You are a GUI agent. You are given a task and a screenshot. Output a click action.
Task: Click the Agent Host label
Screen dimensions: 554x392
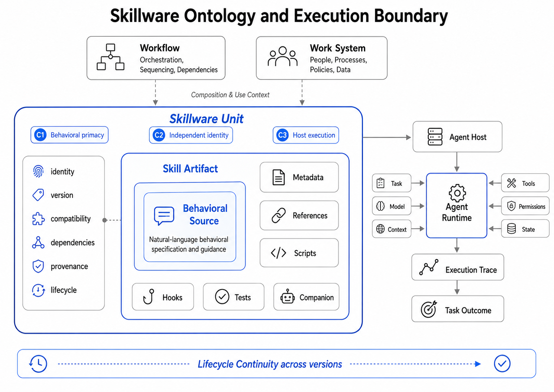pyautogui.click(x=468, y=137)
